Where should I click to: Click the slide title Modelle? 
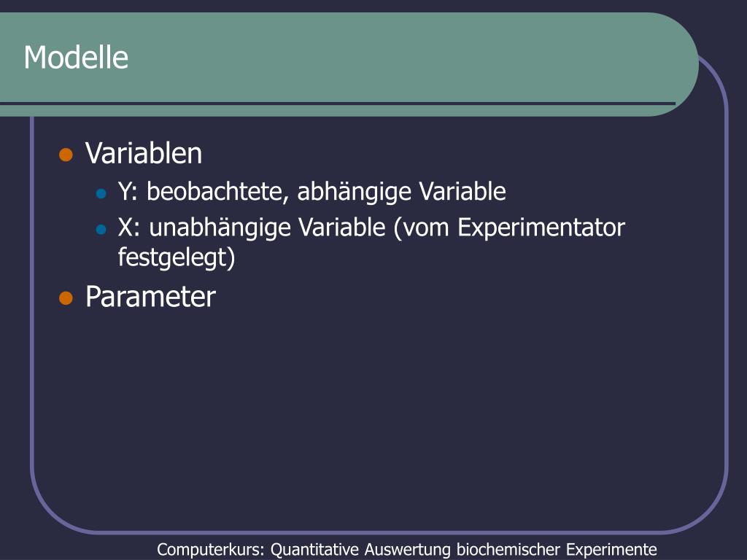coord(76,58)
